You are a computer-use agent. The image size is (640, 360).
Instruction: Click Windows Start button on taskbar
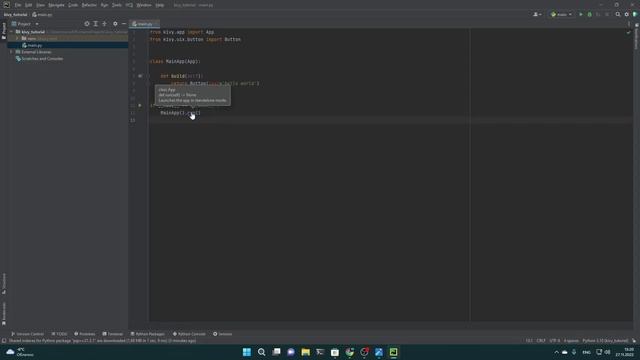[x=247, y=352]
